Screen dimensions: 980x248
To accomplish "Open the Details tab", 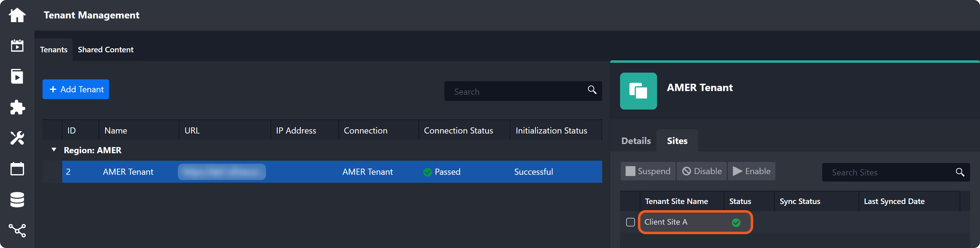I will pyautogui.click(x=636, y=141).
